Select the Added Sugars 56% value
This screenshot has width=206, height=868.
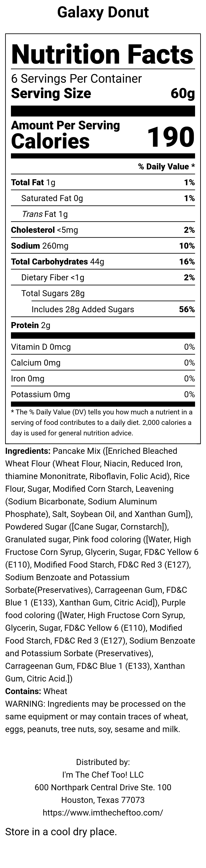coord(187,309)
